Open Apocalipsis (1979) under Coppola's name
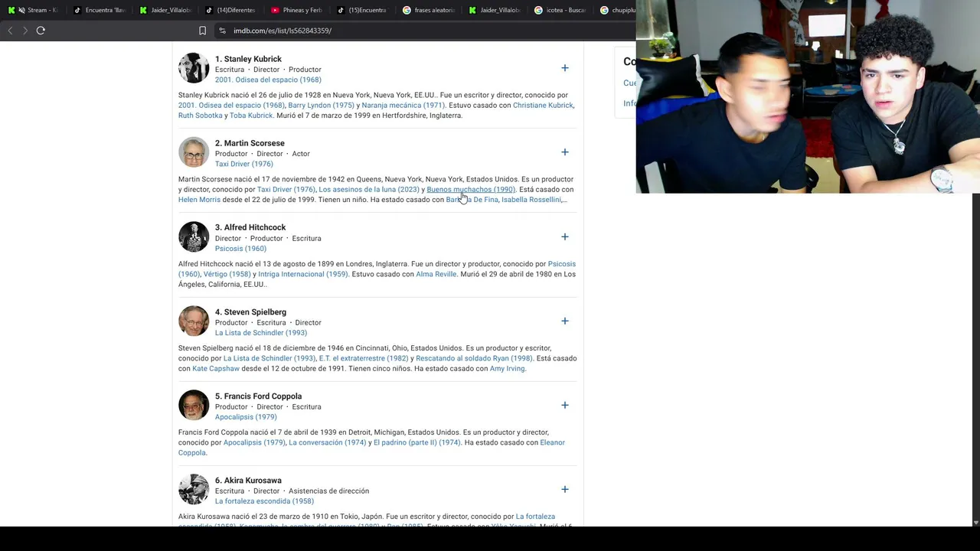This screenshot has height=551, width=980. (246, 417)
